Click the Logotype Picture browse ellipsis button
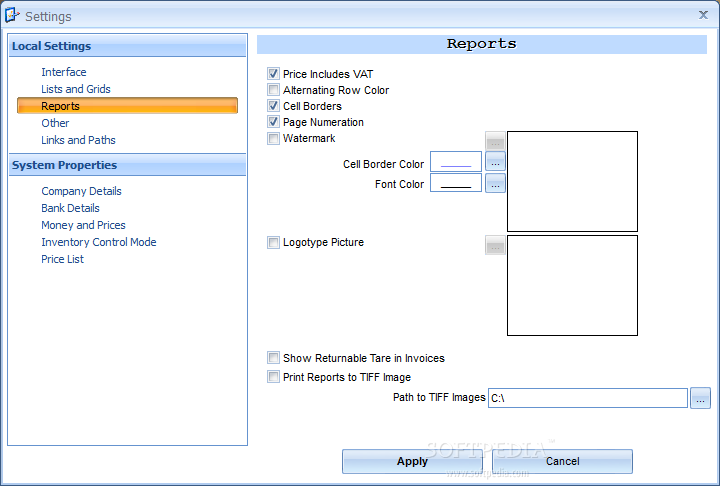 [x=495, y=245]
